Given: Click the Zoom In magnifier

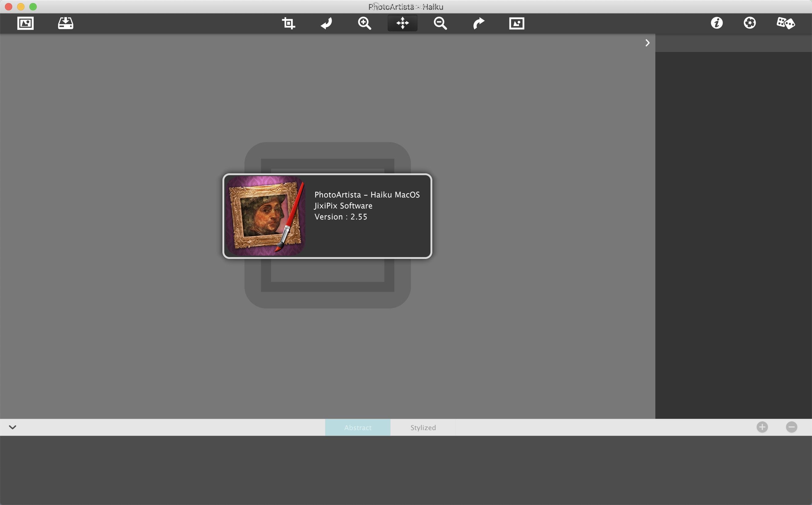Looking at the screenshot, I should [364, 23].
